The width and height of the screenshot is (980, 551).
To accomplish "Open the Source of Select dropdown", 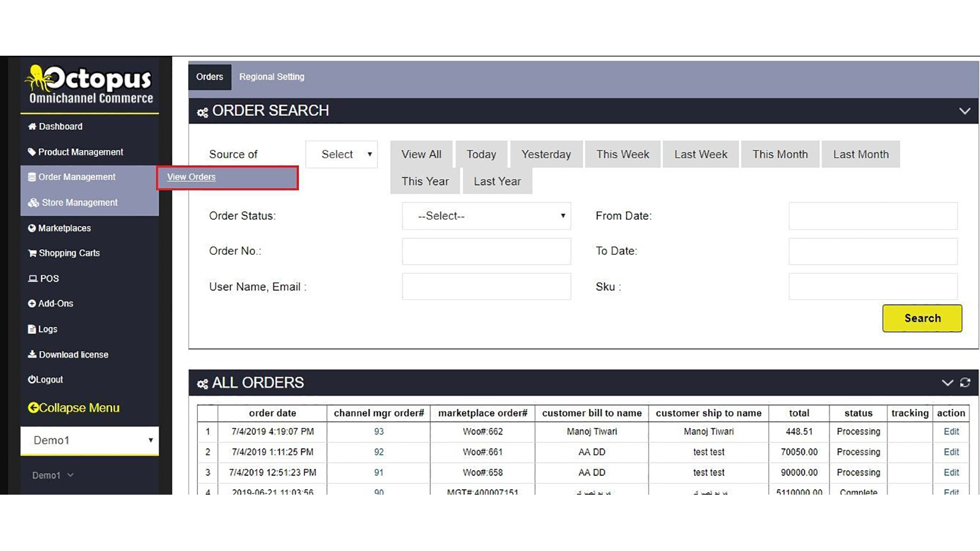I will coord(342,154).
